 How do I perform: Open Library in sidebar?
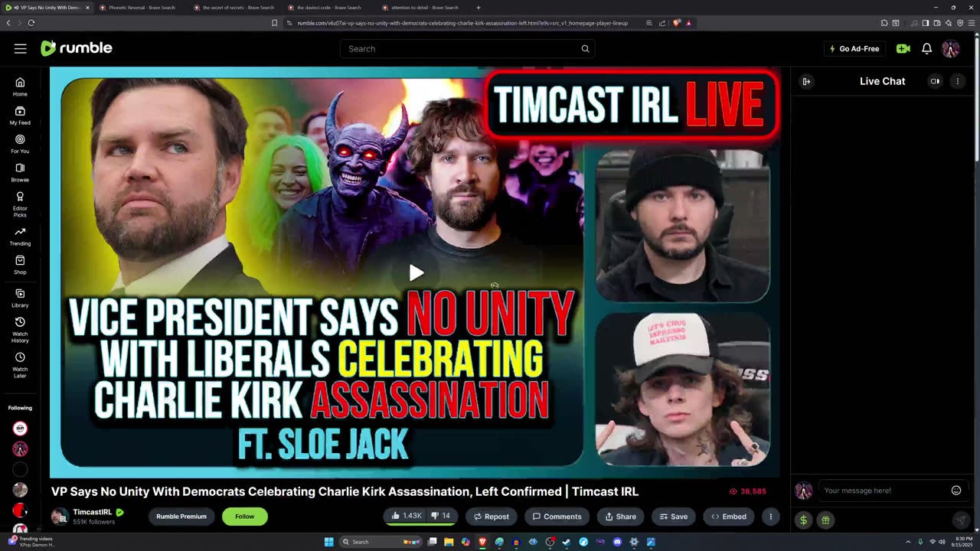pyautogui.click(x=20, y=298)
